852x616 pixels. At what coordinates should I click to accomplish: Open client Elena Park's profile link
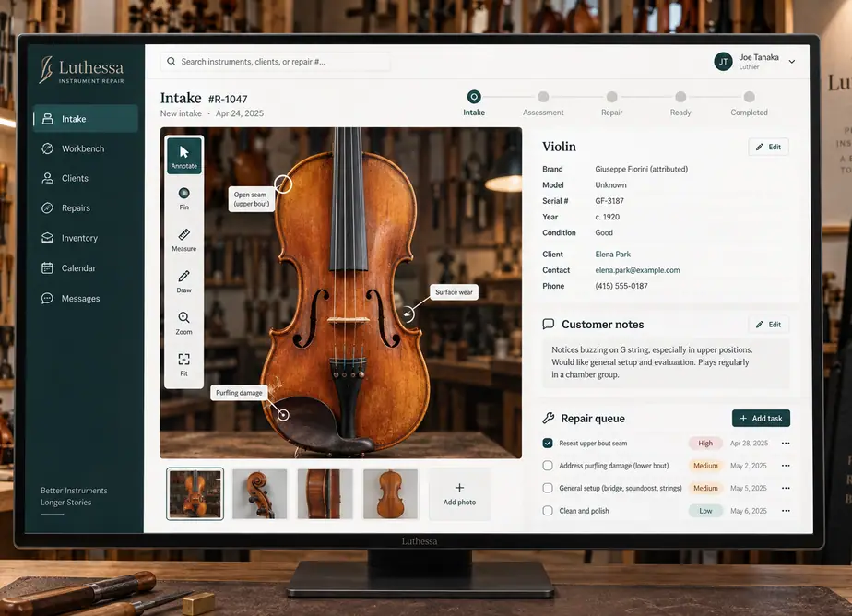click(613, 255)
